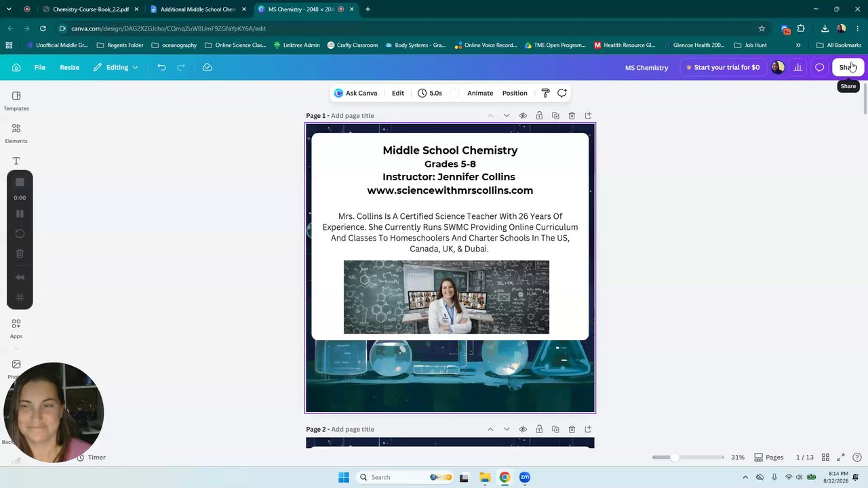Viewport: 868px width, 488px height.
Task: Toggle microphone in system tray
Action: (x=774, y=477)
